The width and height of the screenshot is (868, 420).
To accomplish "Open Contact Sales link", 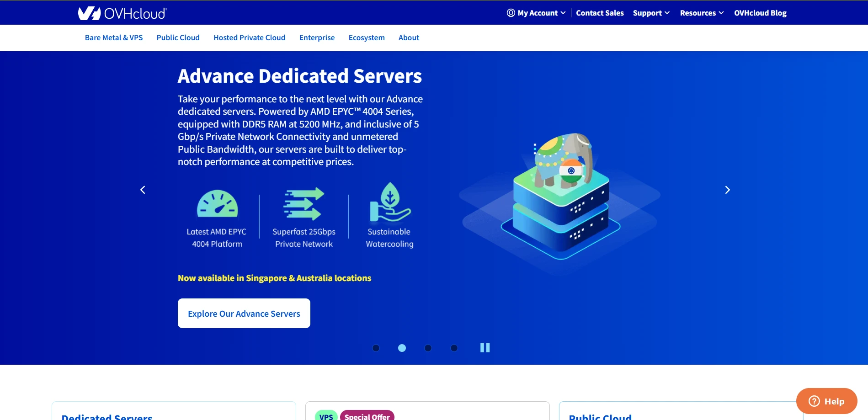I will pos(600,13).
